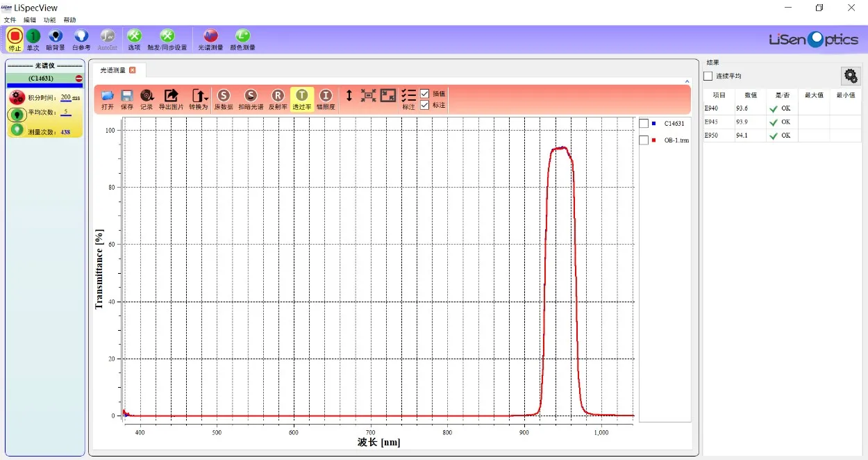Viewport: 868px width, 460px height.
Task: Open the 文件 file menu
Action: (x=10, y=20)
